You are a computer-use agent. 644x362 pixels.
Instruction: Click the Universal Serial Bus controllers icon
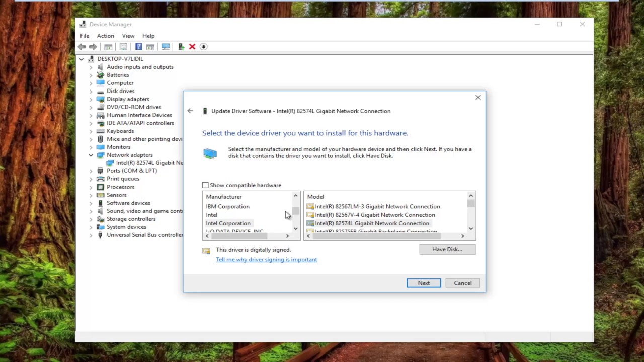point(101,235)
